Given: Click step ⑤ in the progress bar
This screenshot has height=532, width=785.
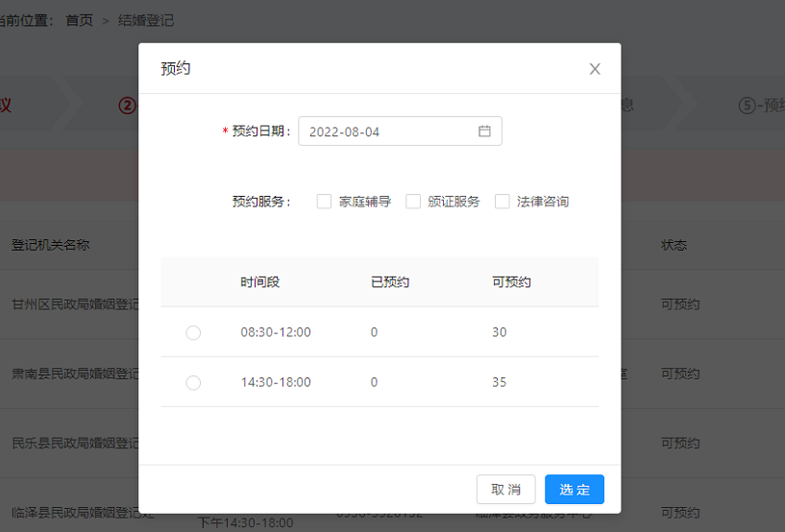Looking at the screenshot, I should [748, 106].
